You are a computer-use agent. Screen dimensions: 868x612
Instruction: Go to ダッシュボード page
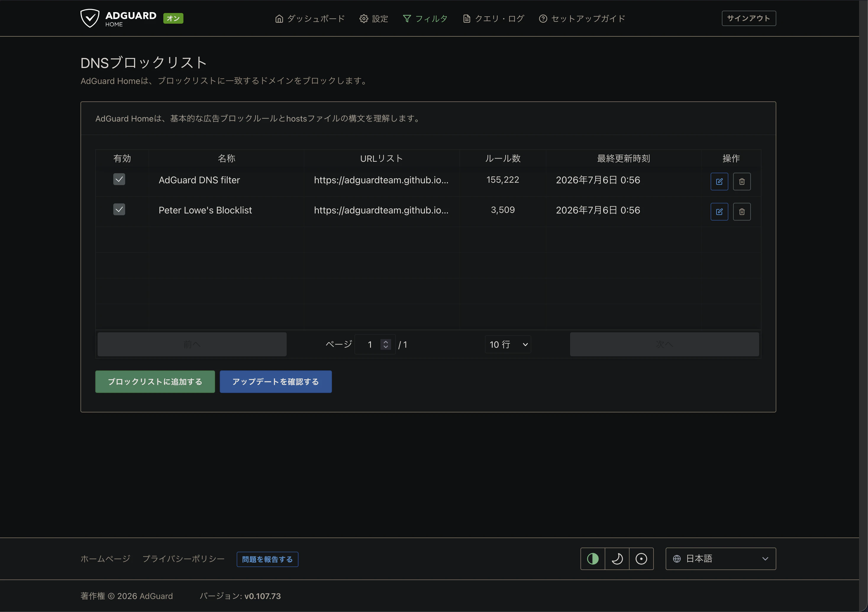click(x=310, y=19)
